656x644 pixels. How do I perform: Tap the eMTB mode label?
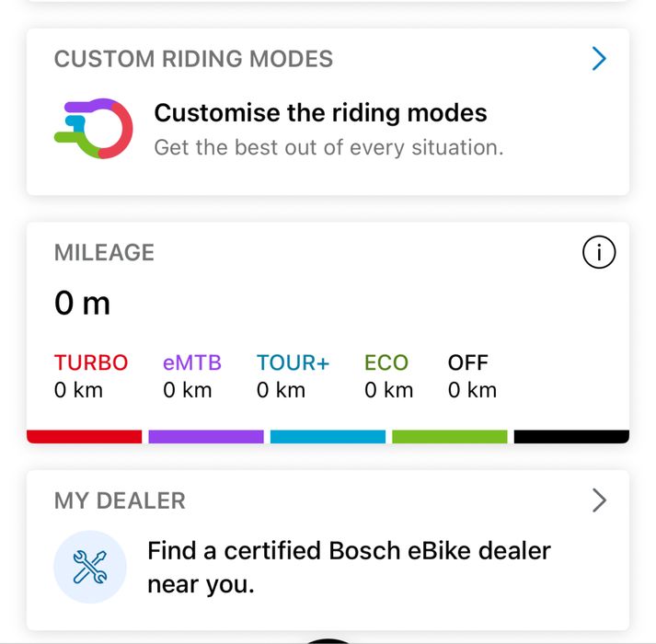point(192,362)
